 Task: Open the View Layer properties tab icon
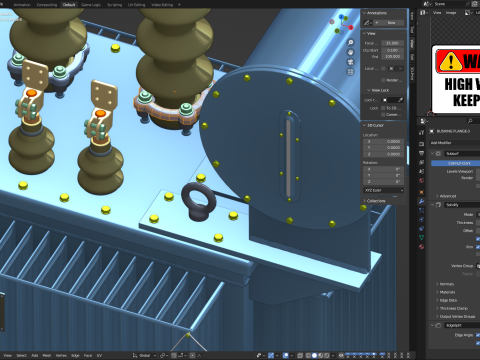coord(421,162)
